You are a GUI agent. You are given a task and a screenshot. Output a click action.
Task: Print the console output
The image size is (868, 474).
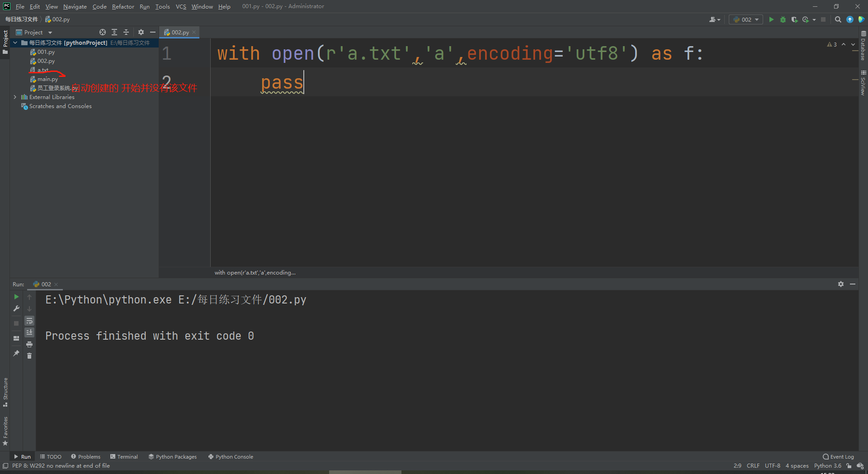[29, 345]
